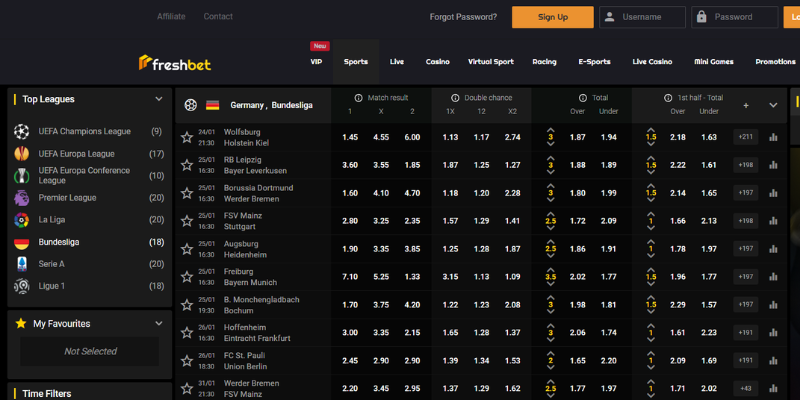
Task: Click the Match result info icon
Action: click(359, 98)
